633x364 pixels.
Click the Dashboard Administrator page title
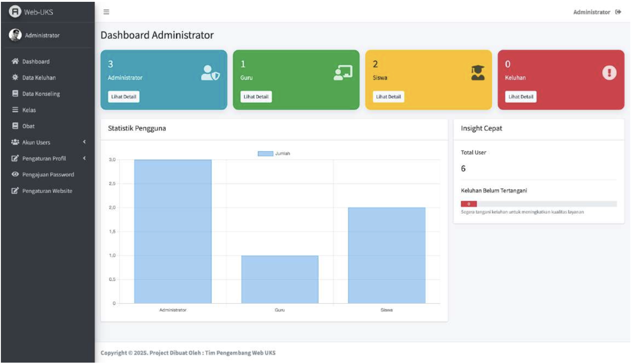click(157, 35)
